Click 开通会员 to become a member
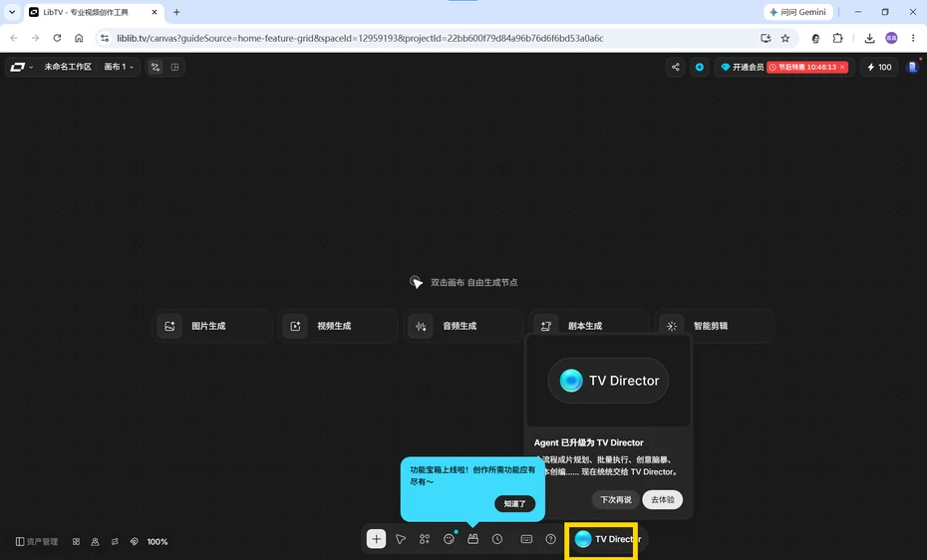 coord(743,67)
